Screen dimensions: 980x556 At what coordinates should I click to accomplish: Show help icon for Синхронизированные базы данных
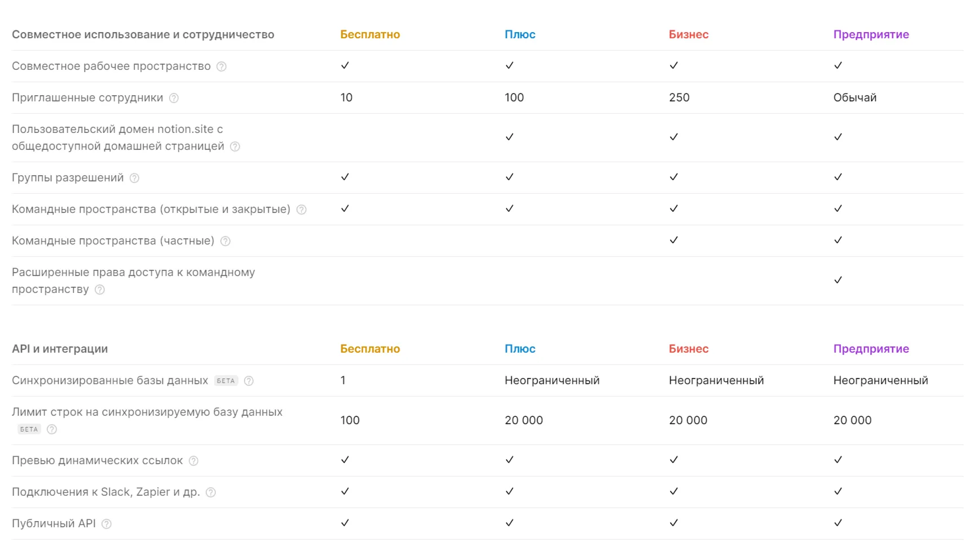249,381
